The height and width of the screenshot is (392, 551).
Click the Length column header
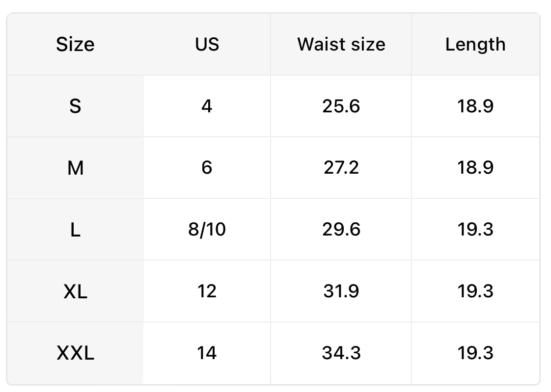pyautogui.click(x=475, y=45)
